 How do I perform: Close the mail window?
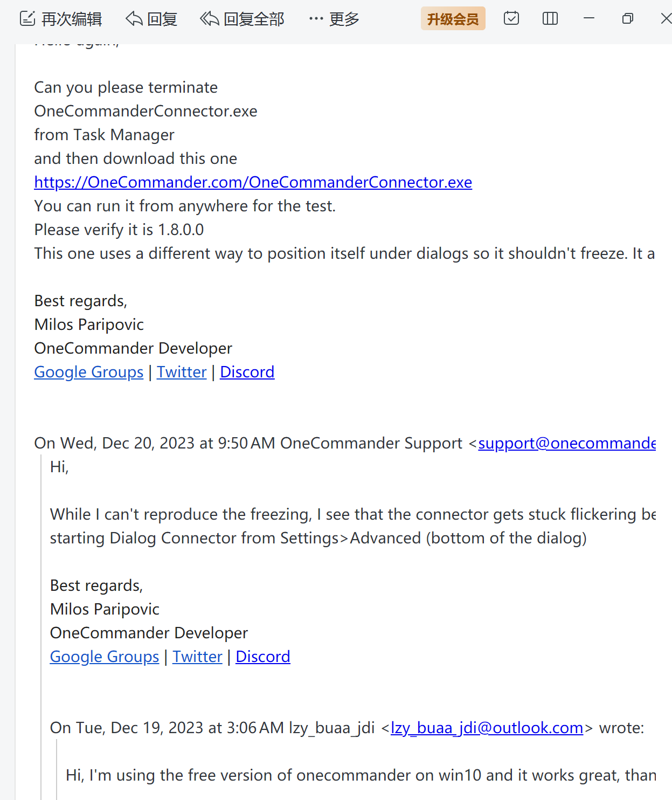click(x=666, y=18)
